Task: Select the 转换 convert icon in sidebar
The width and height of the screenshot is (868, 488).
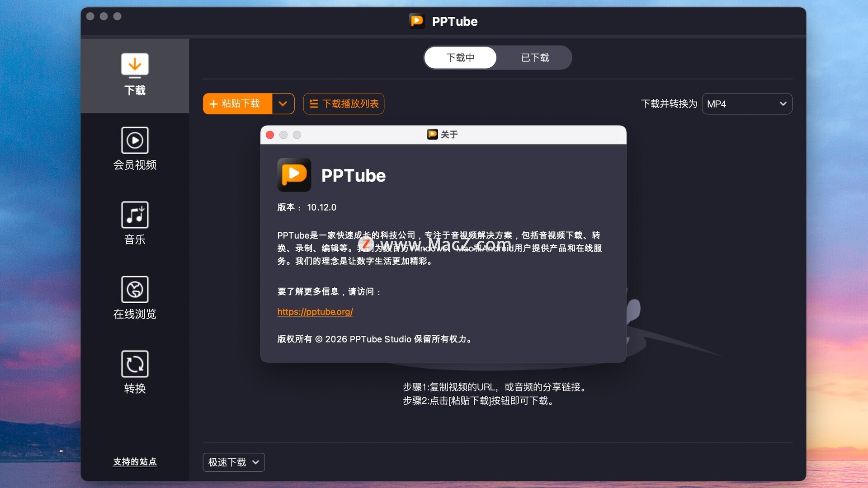Action: [x=135, y=364]
